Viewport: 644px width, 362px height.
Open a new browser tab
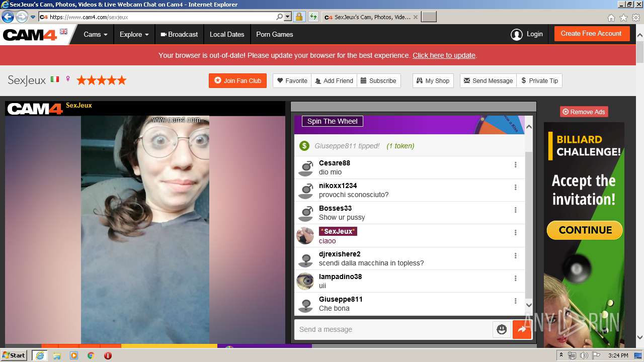tap(429, 17)
